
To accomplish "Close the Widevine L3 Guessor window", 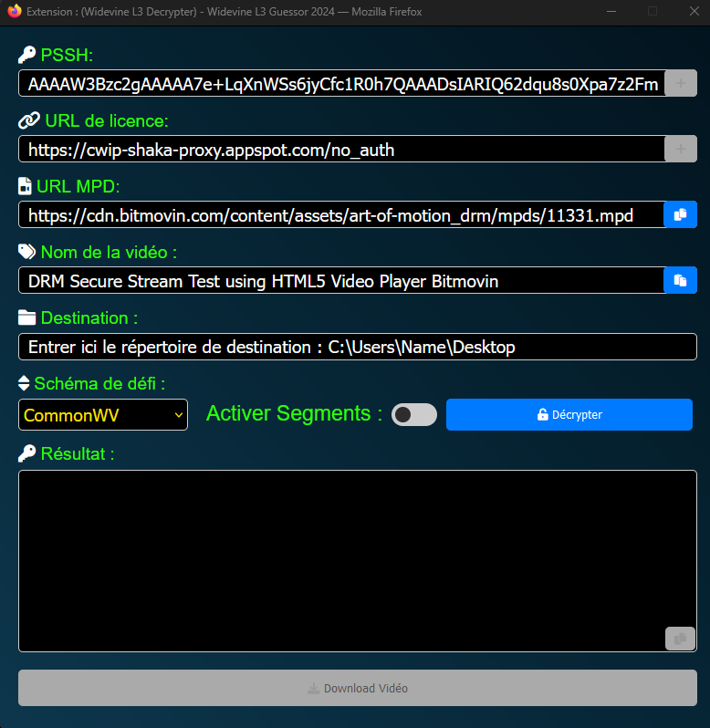I will point(694,11).
